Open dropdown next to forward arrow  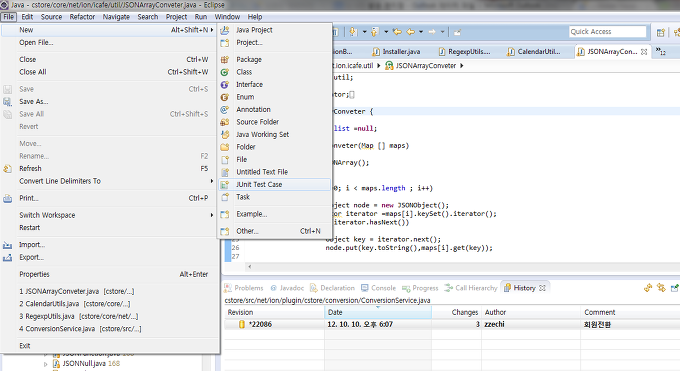[x=442, y=32]
